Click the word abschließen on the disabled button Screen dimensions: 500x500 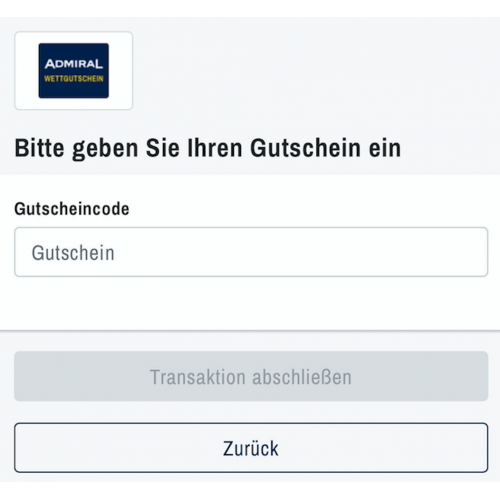coord(302,377)
